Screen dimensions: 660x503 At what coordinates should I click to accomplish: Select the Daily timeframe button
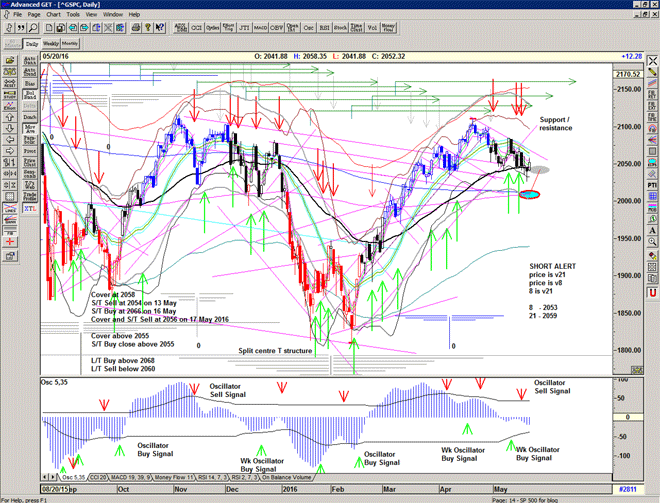(x=32, y=44)
